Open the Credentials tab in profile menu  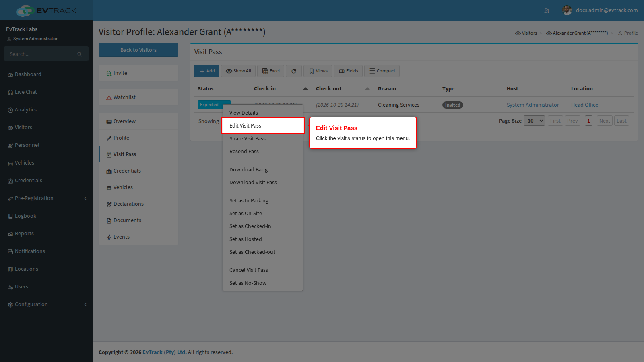coord(138,171)
